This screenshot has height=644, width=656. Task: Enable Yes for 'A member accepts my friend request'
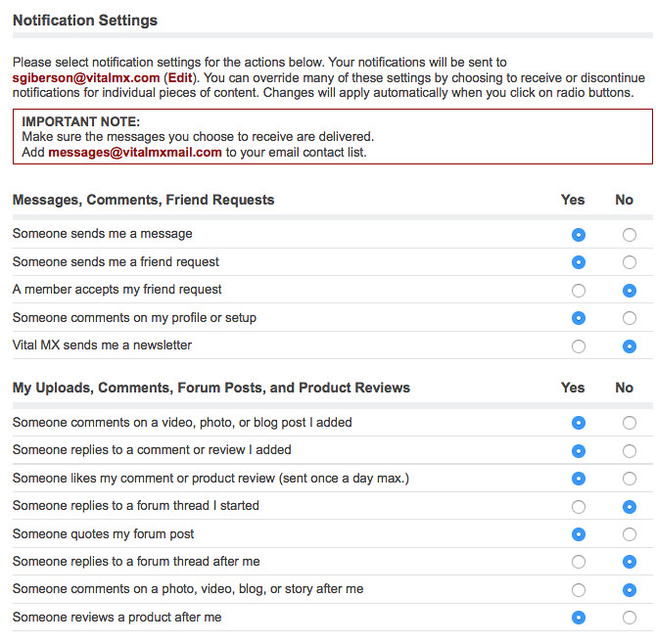tap(579, 291)
